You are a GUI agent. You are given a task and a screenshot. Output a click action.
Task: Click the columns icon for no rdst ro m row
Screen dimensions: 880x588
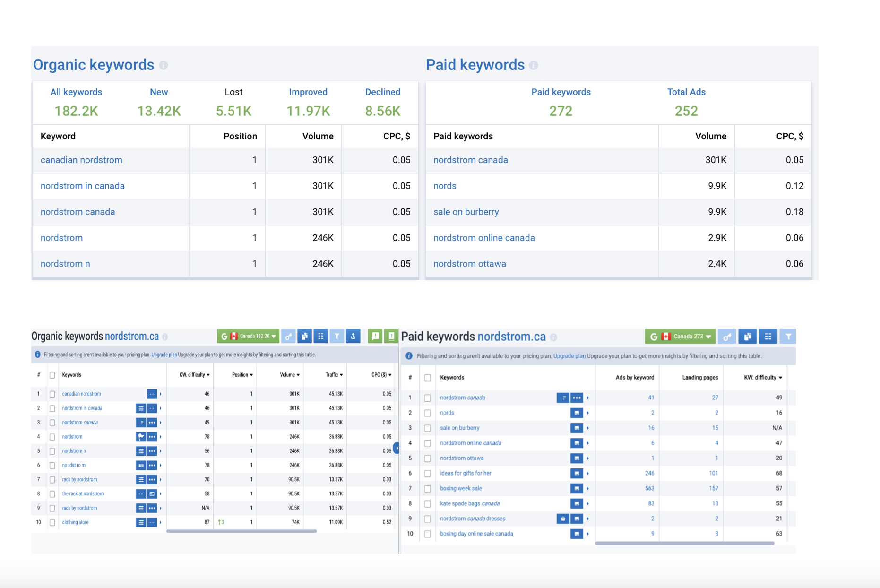pos(141,465)
